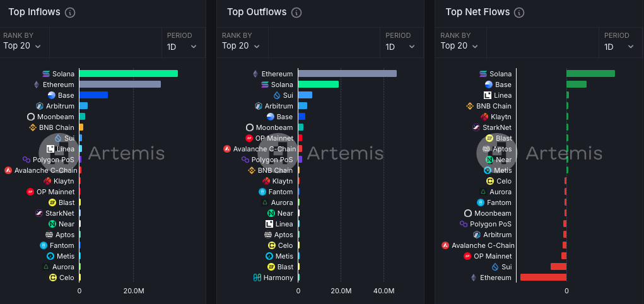
Task: Click the 20.0M axis label in Top Inflows
Action: (134, 291)
